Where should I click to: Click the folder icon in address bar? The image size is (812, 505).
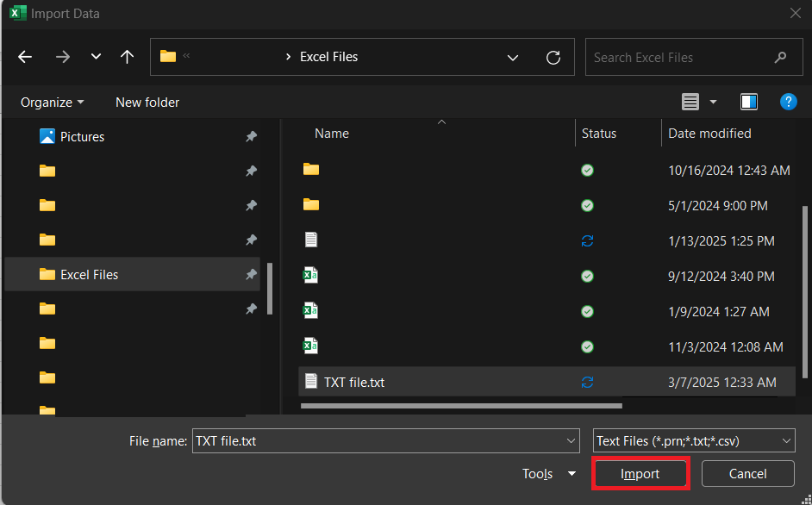[168, 56]
